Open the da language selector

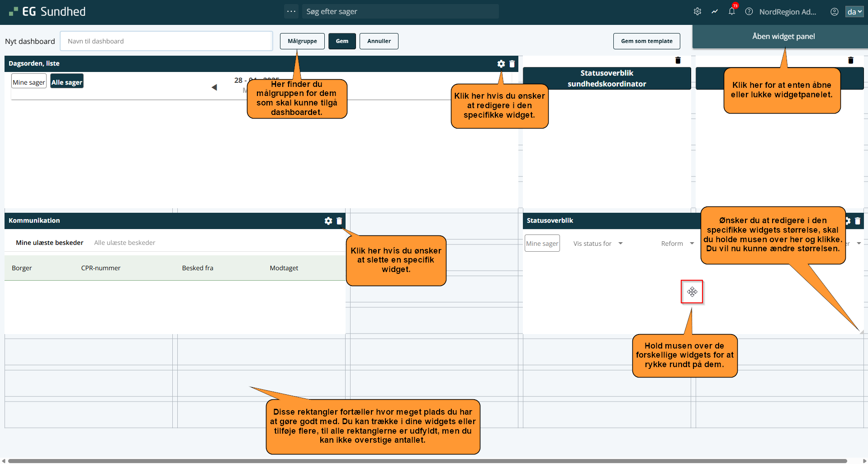[x=854, y=12]
